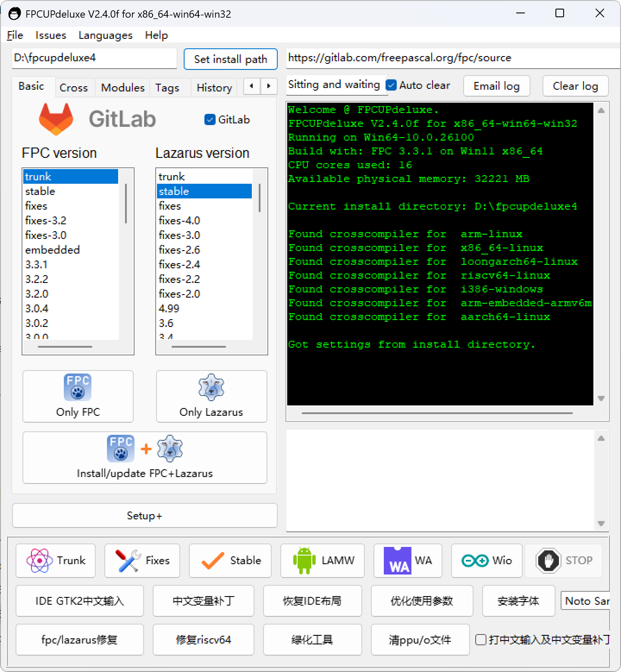
Task: Uncheck the GitLab checkbox
Action: click(210, 119)
